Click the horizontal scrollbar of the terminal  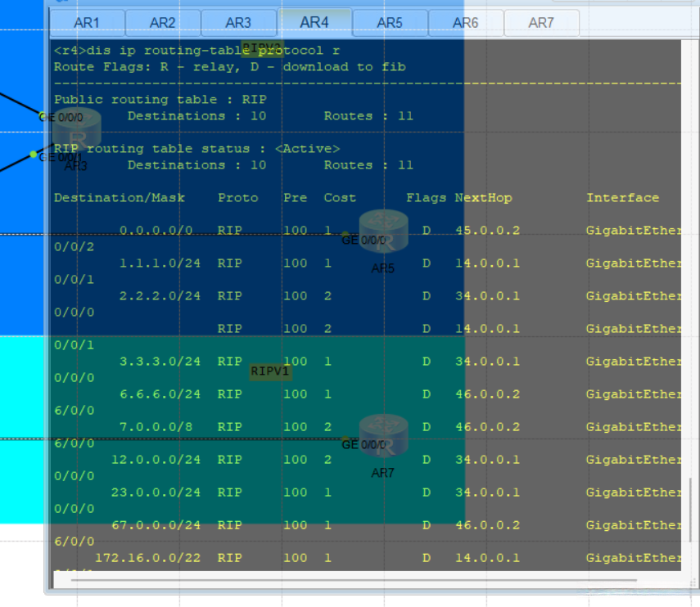coord(354,580)
